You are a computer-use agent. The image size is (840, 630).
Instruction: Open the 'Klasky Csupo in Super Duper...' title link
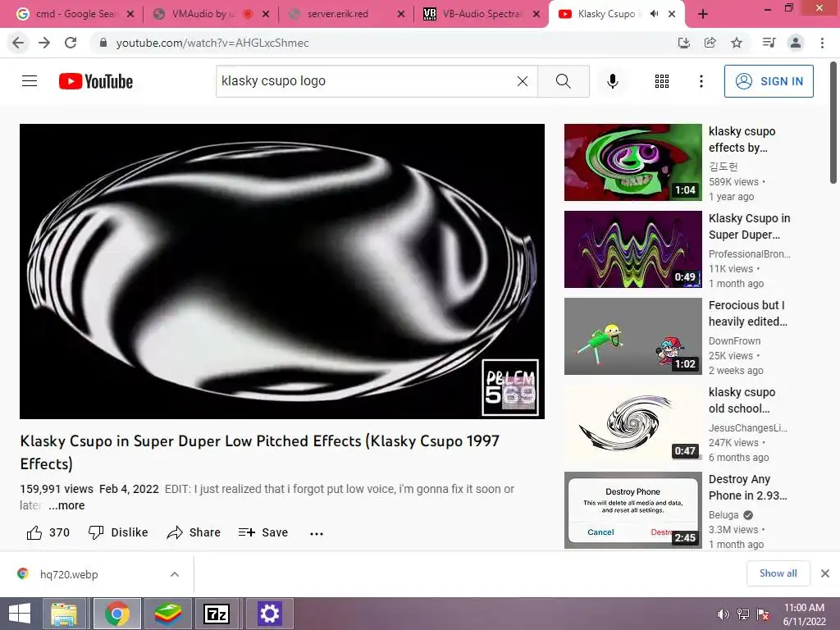749,226
